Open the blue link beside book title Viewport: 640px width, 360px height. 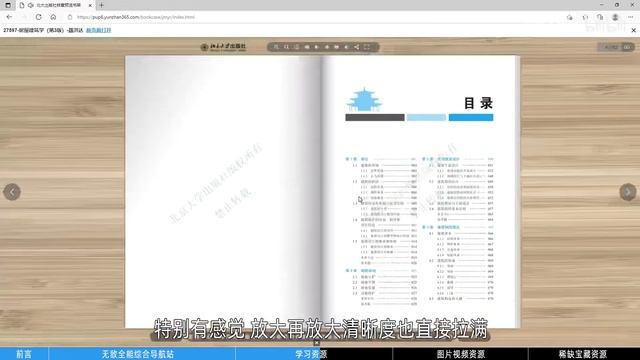[98, 30]
